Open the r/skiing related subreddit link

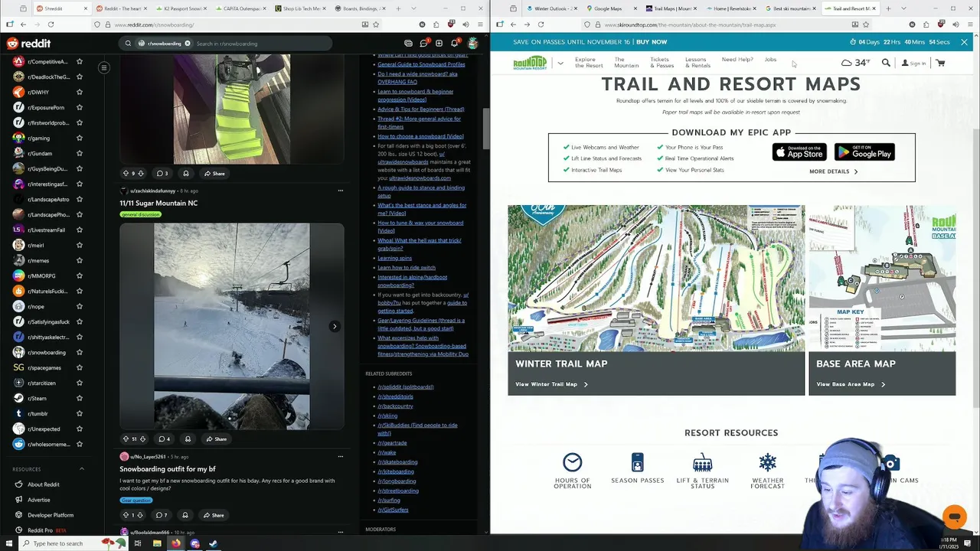387,416
